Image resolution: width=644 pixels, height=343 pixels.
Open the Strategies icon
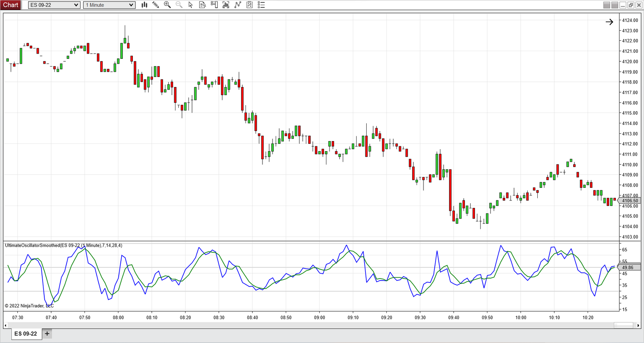click(x=238, y=5)
